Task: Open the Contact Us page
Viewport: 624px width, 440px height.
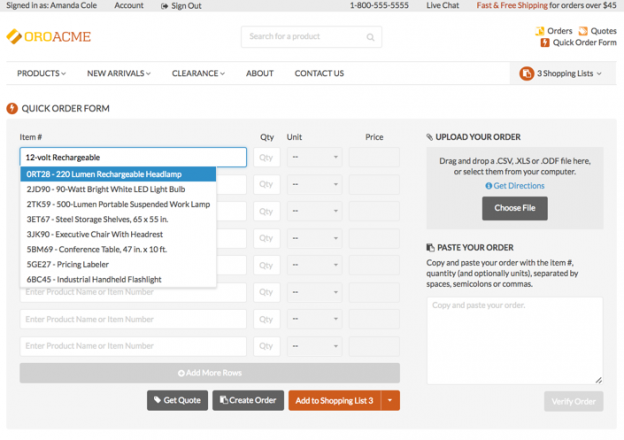Action: coord(319,73)
